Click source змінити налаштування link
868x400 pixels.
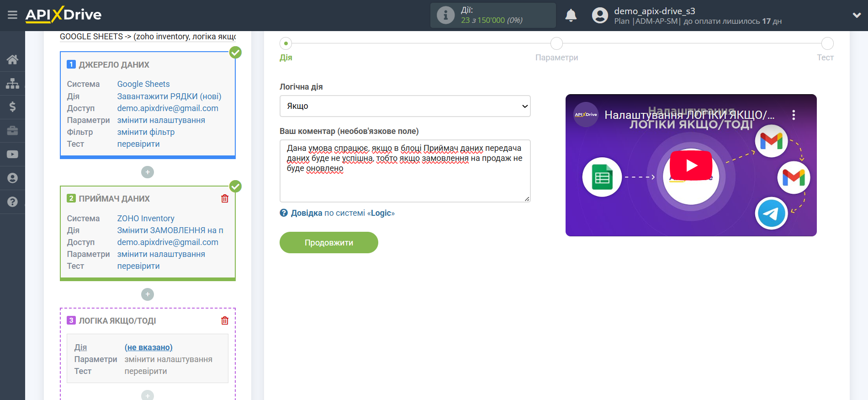point(161,120)
